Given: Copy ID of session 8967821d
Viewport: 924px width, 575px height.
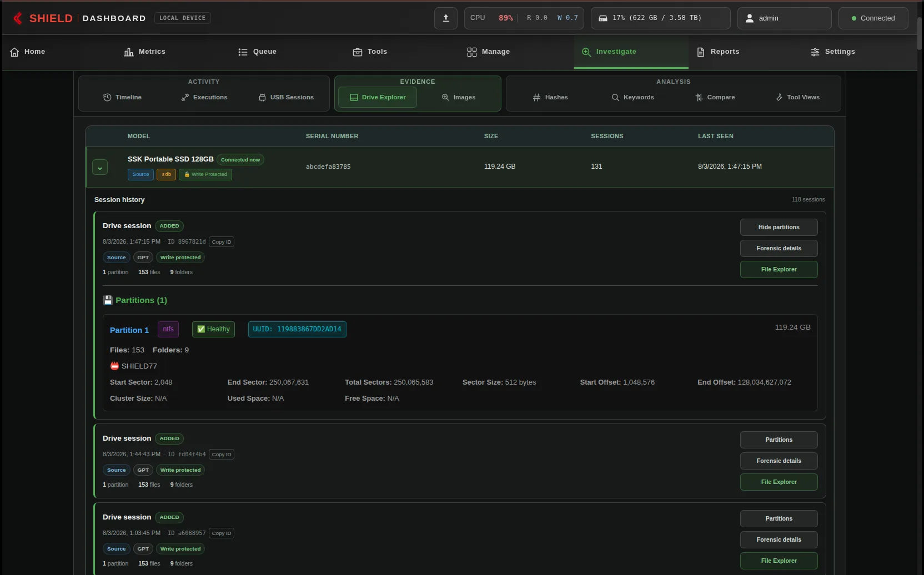Looking at the screenshot, I should 222,242.
